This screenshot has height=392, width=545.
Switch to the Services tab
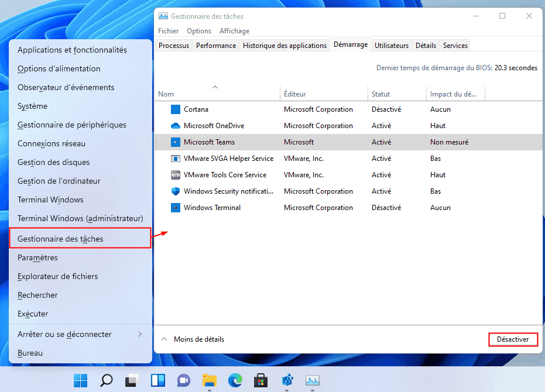point(455,46)
